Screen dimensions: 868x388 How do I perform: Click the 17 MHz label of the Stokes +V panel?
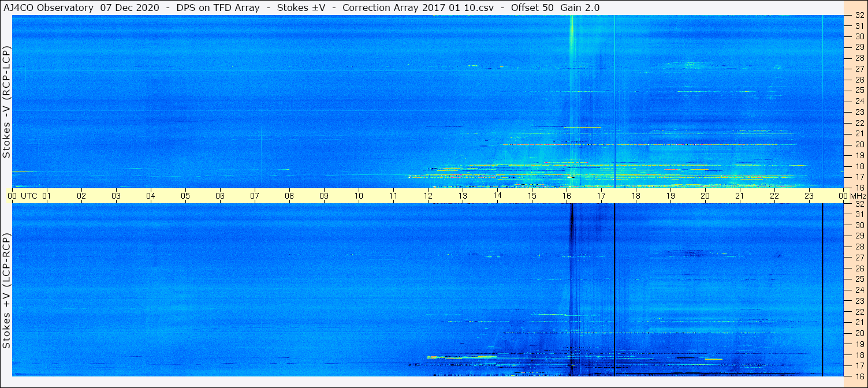click(x=859, y=365)
